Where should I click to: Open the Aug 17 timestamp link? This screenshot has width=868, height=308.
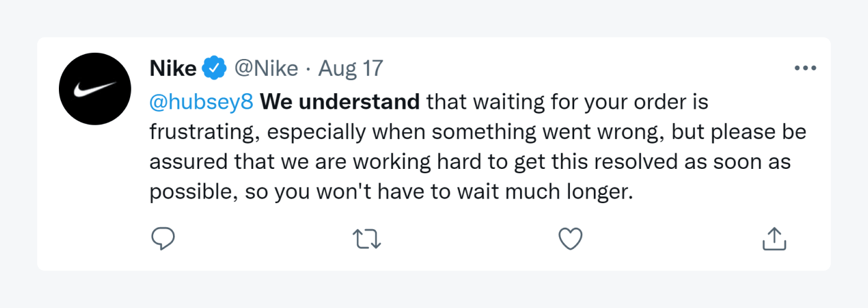[x=350, y=68]
